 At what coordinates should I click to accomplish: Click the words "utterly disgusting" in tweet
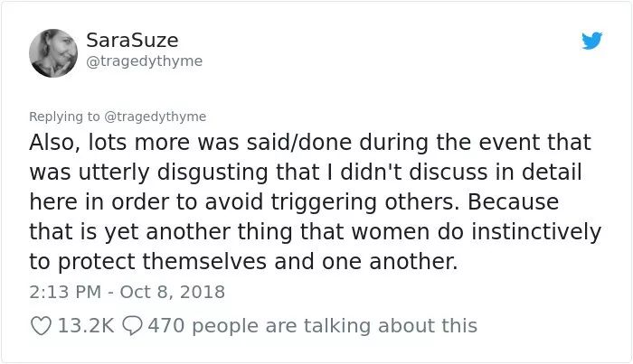[x=173, y=173]
